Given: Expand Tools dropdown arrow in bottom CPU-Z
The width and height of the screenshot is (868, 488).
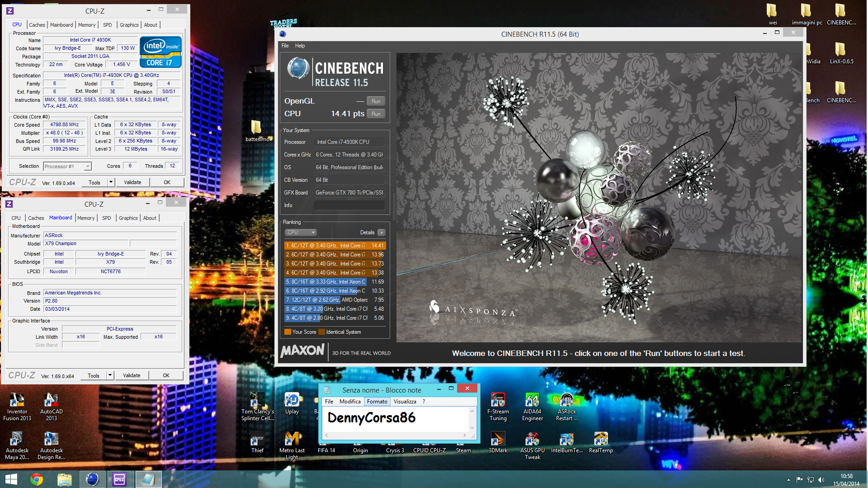Looking at the screenshot, I should 110,375.
